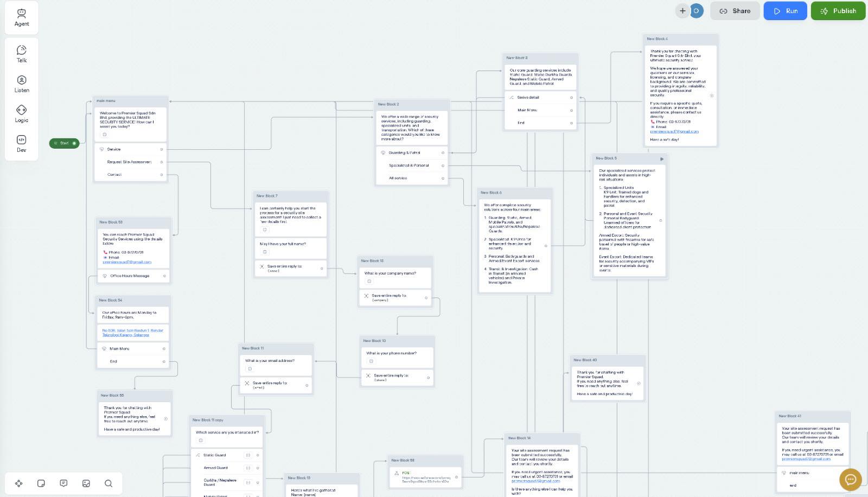
Task: Click 'What is your company name?' message
Action: pyautogui.click(x=395, y=277)
